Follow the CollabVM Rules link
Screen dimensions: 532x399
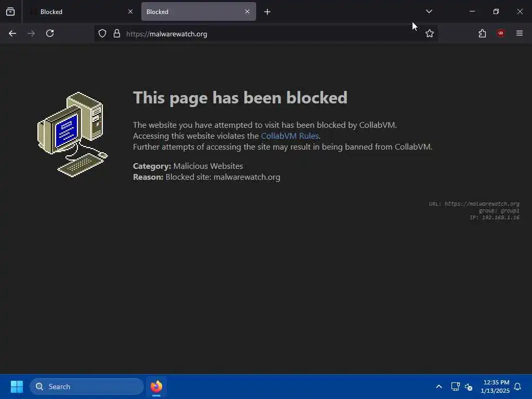point(290,136)
